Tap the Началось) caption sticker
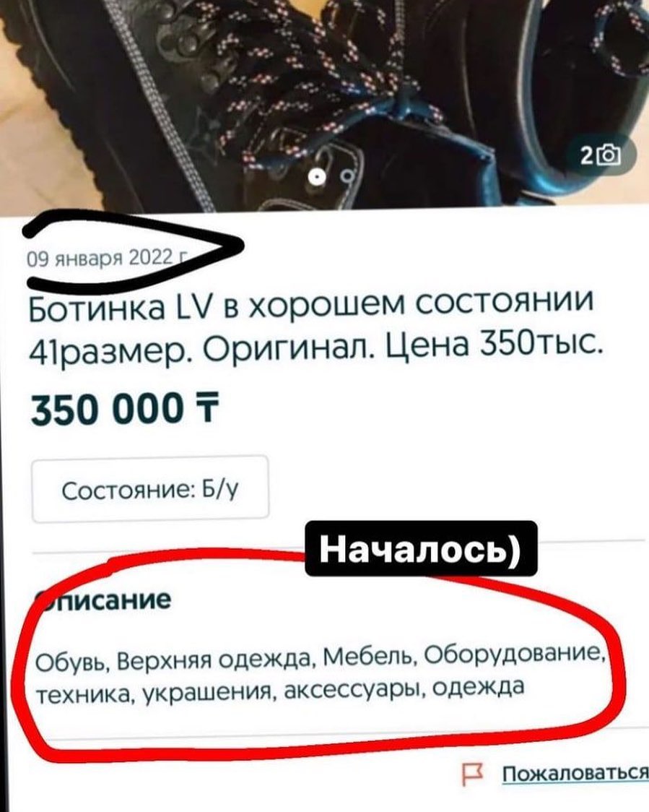 click(x=421, y=549)
